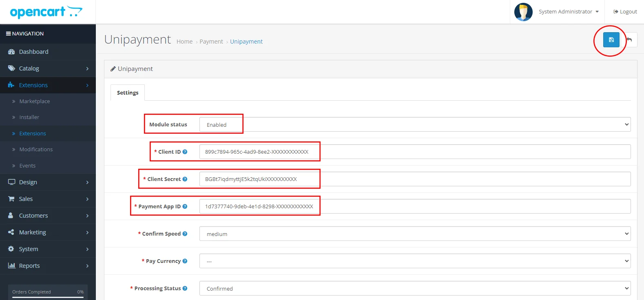This screenshot has height=300, width=644.
Task: Click the Sales shopping cart icon
Action: coord(11,199)
